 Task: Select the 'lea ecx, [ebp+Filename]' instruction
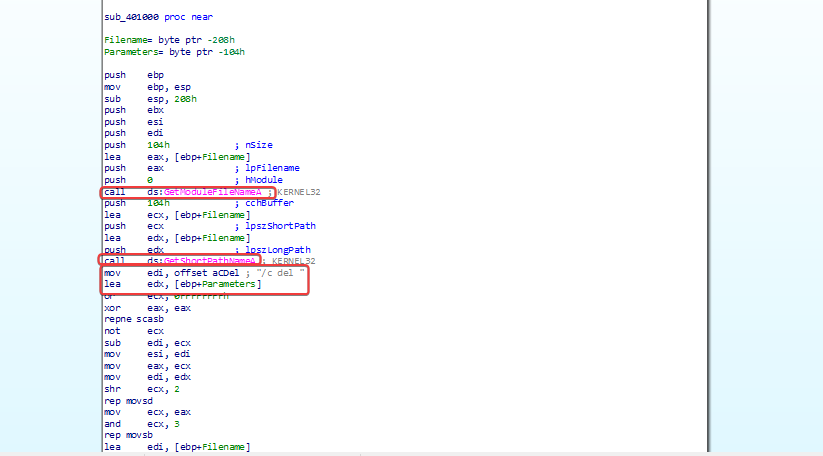click(x=177, y=215)
